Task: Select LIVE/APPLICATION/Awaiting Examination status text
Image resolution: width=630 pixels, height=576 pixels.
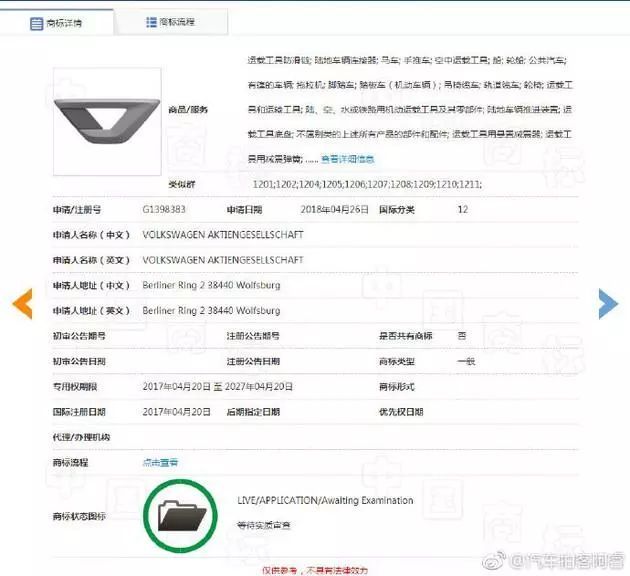Action: click(325, 500)
